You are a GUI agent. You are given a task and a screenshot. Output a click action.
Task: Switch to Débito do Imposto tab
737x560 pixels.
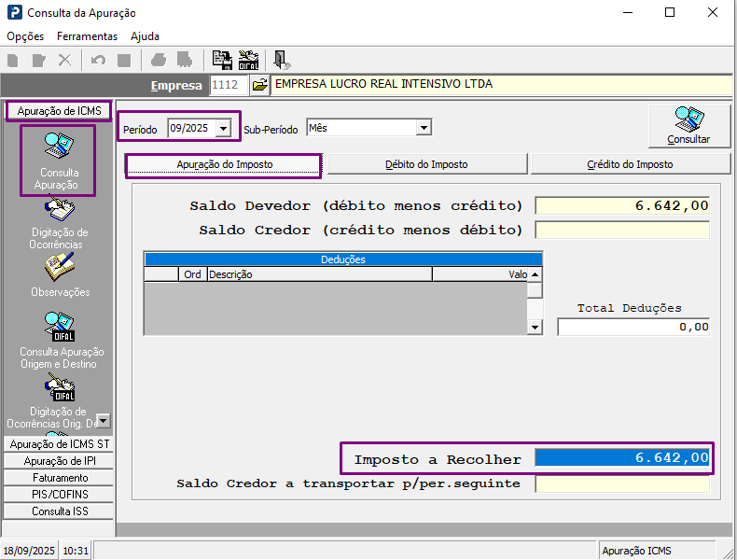(x=426, y=164)
